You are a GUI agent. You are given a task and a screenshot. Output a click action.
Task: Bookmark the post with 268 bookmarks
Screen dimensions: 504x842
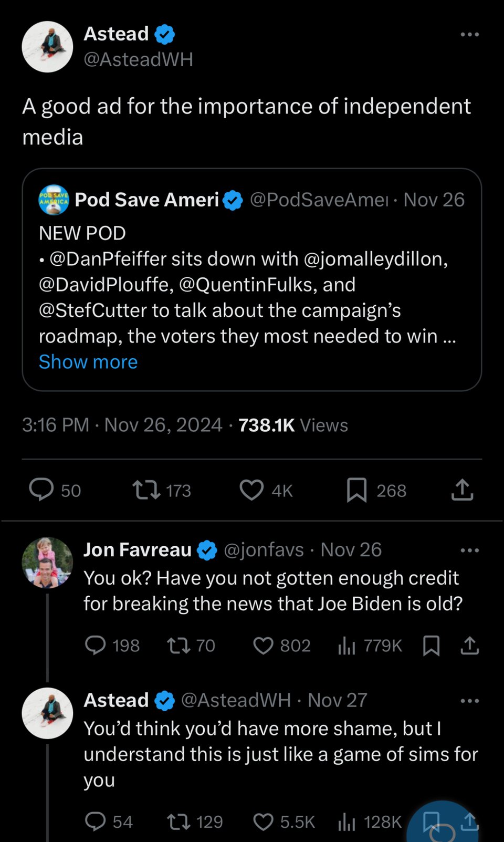[x=356, y=490]
